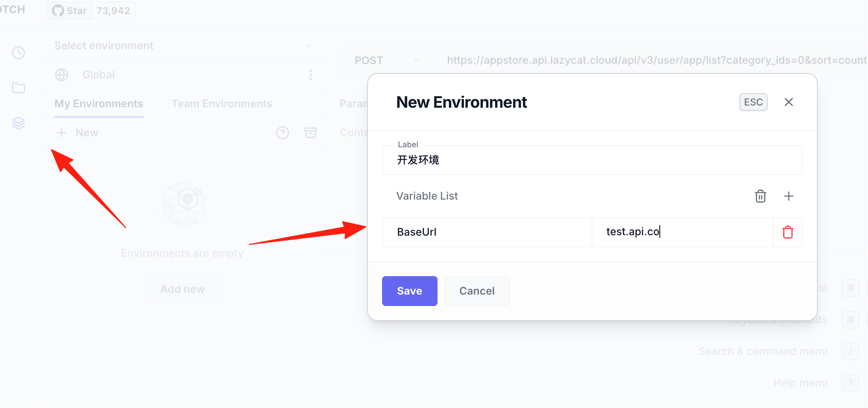The image size is (868, 408).
Task: Select the Environments layers icon in sidebar
Action: point(18,123)
